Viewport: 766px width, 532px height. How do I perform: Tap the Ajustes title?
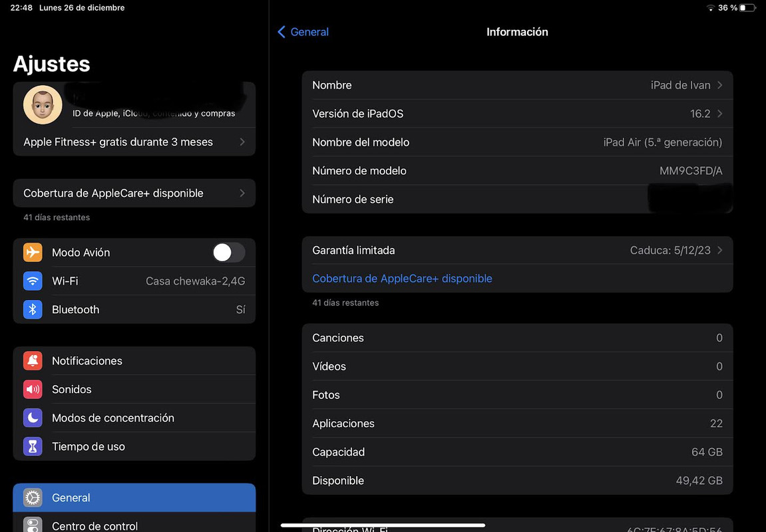pyautogui.click(x=52, y=64)
